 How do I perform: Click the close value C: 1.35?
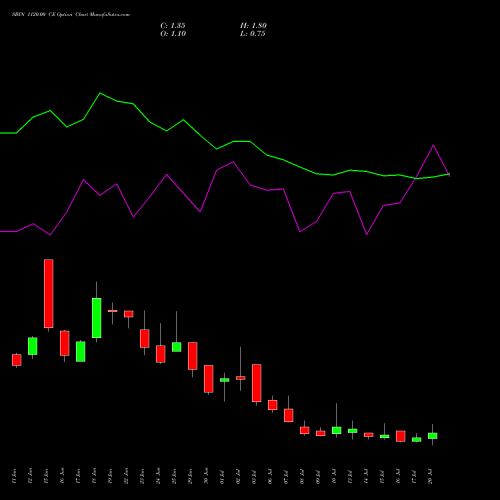pos(173,26)
